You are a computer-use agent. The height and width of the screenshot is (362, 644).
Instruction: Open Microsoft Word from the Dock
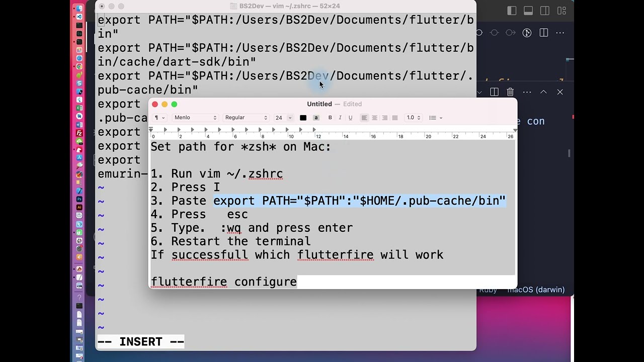[79, 125]
